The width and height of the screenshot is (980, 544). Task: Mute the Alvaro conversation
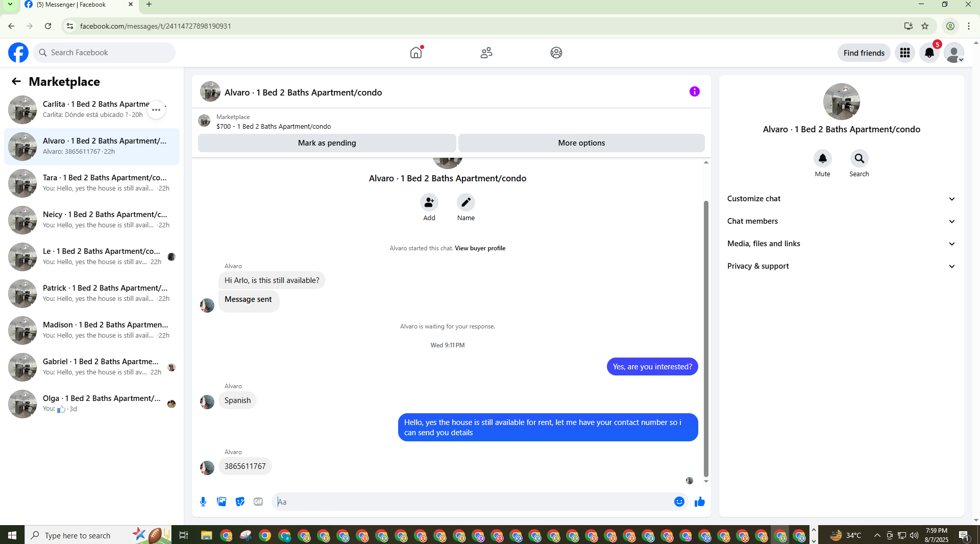coord(823,159)
